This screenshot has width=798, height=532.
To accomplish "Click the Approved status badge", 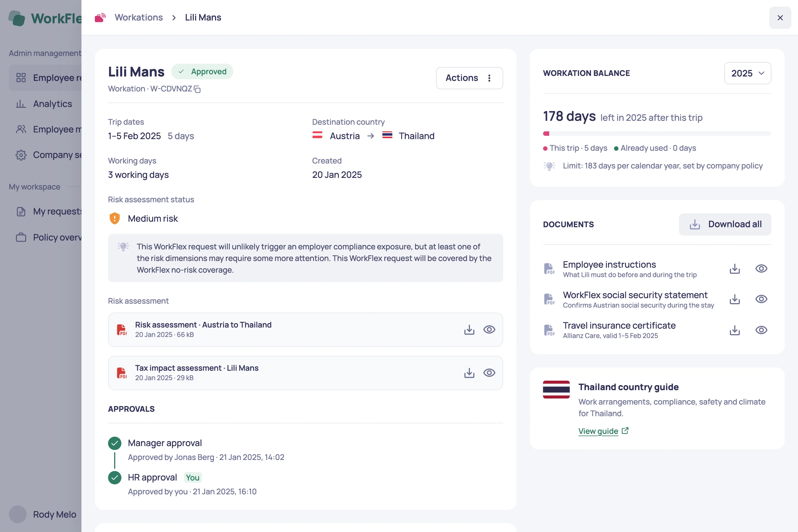I will pyautogui.click(x=202, y=71).
